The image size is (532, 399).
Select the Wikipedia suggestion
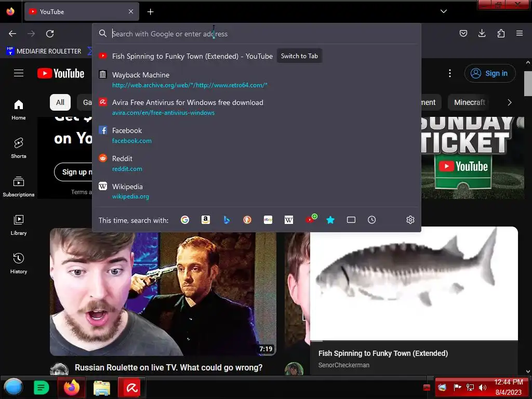pyautogui.click(x=257, y=191)
